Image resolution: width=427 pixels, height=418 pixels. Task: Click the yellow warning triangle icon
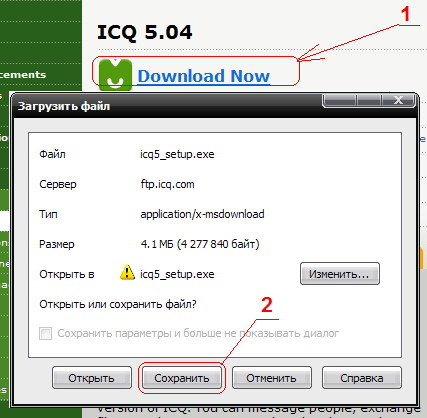coord(127,272)
